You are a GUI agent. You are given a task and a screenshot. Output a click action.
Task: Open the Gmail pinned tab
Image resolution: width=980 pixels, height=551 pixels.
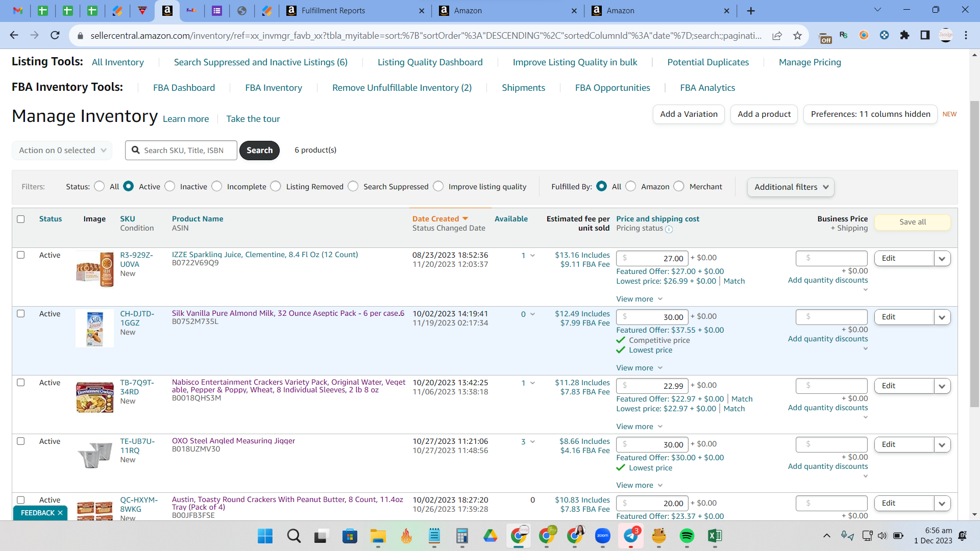pos(18,11)
